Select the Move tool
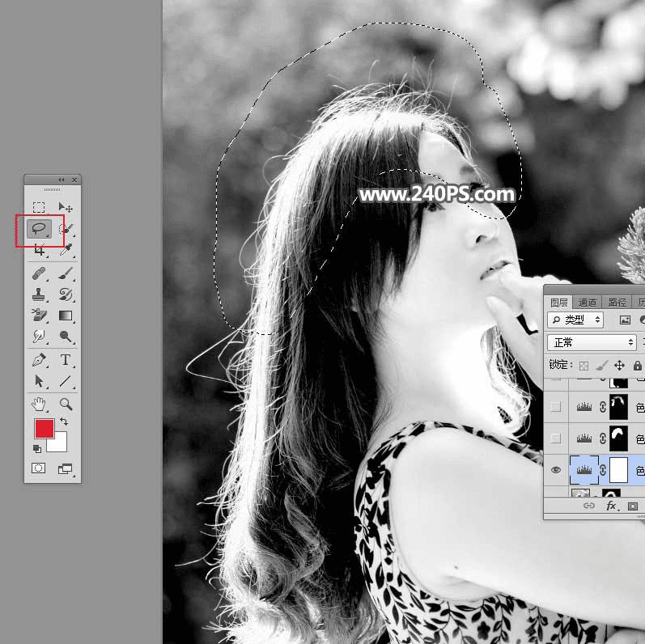645x644 pixels. point(66,207)
